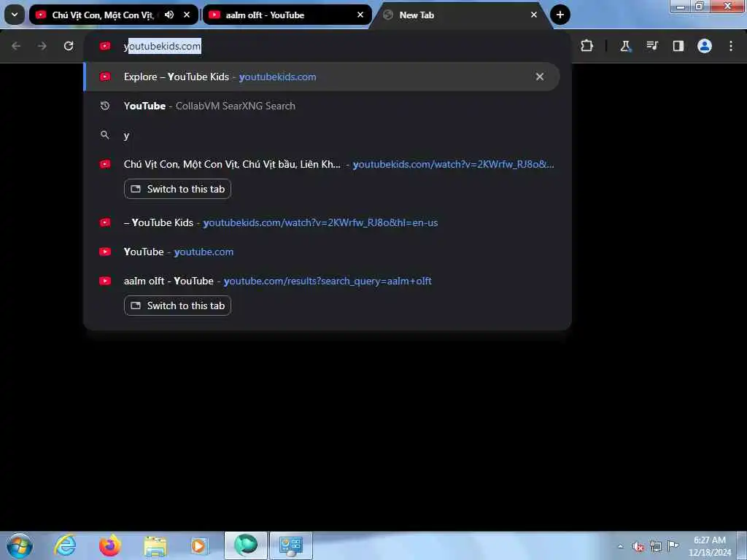
Task: Select the search suggestion for 'y'
Action: pyautogui.click(x=322, y=135)
